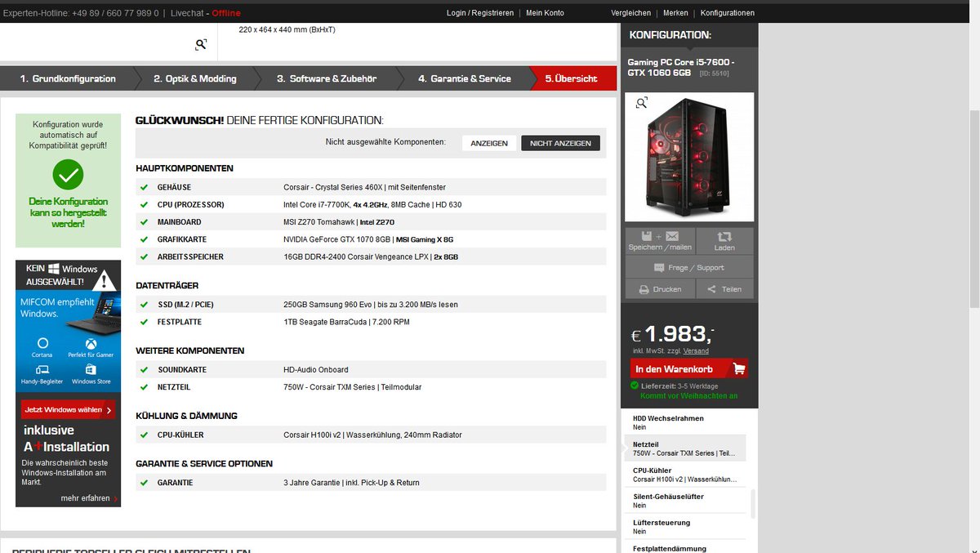This screenshot has width=980, height=553.
Task: Click the sidebar configuration list scrollbar
Action: pyautogui.click(x=753, y=504)
